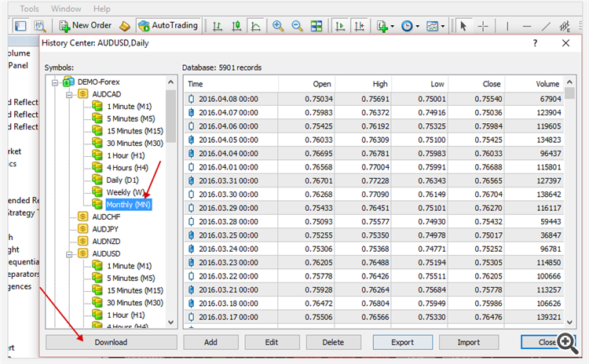The image size is (589, 364).
Task: Open the Indicators list dropdown
Action: pos(385,26)
